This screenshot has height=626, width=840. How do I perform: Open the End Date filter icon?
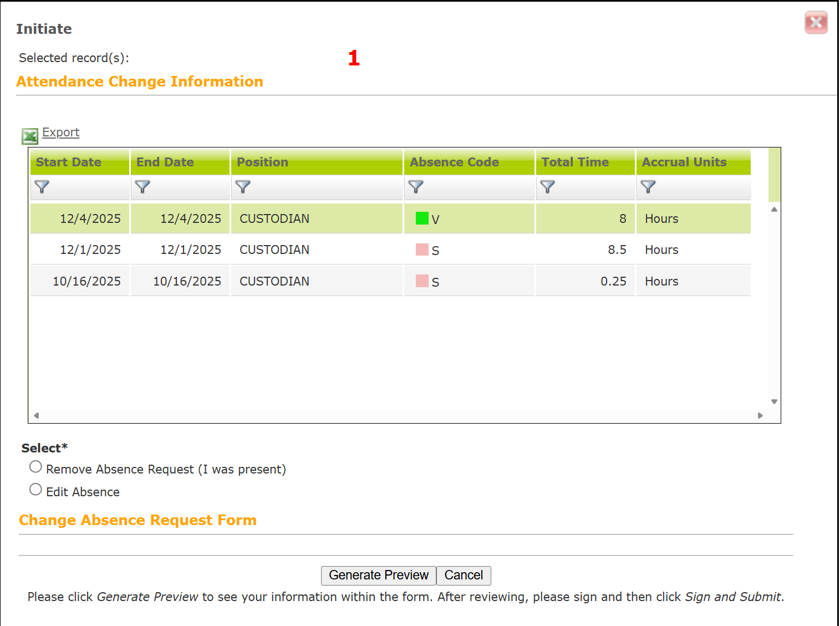(x=142, y=187)
